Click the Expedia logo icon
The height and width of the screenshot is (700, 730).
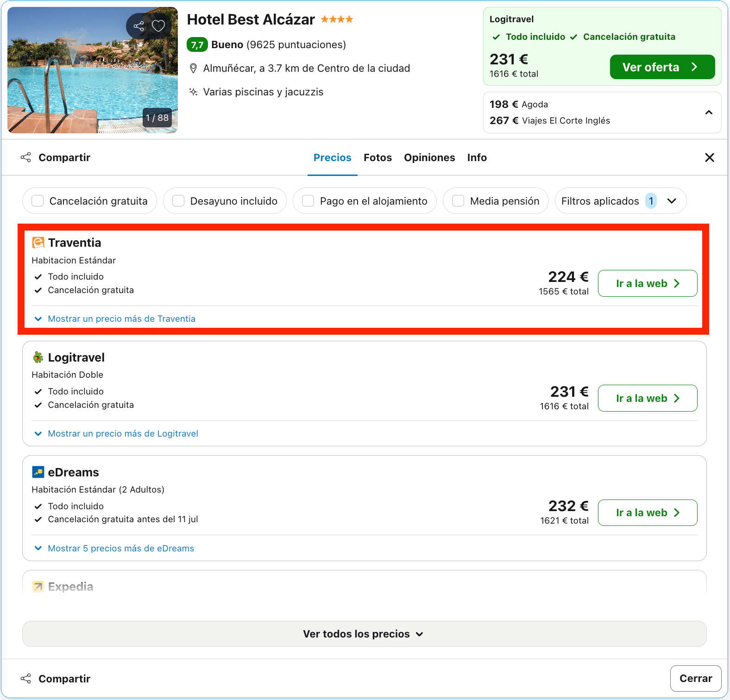tap(38, 587)
